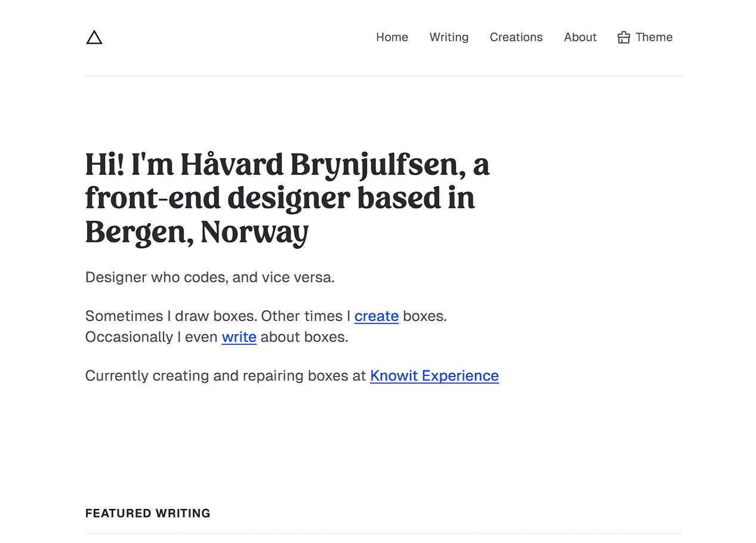
Task: Click 'Sometimes I draw boxes.' sentence
Action: 171,316
